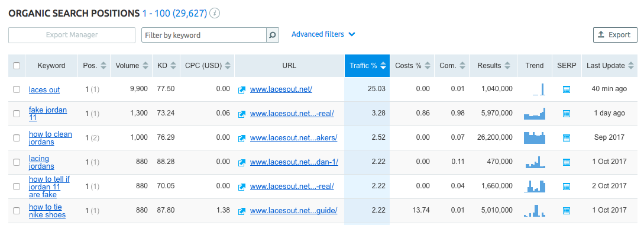The image size is (644, 225).
Task: Follow the www.lacesout.net...guide/ URL link
Action: 294,211
